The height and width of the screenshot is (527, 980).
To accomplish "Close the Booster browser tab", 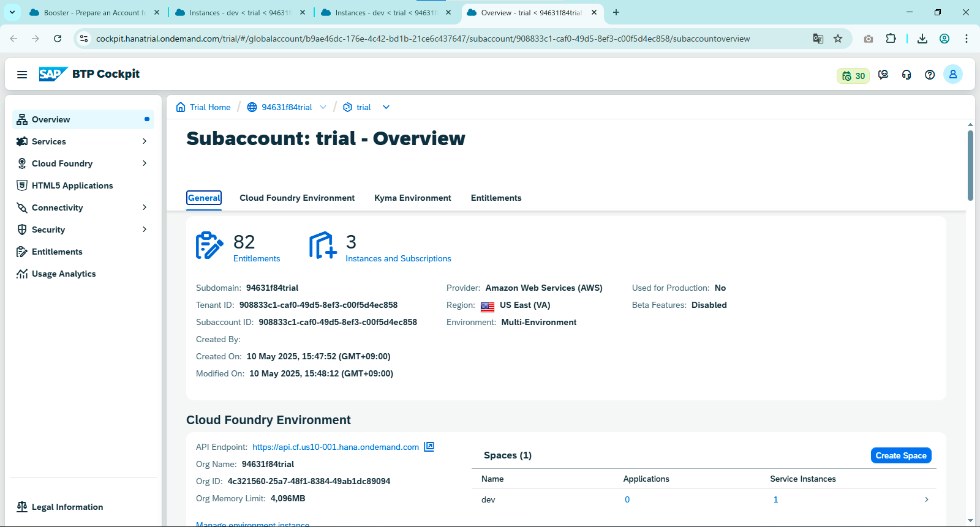I will click(x=157, y=12).
